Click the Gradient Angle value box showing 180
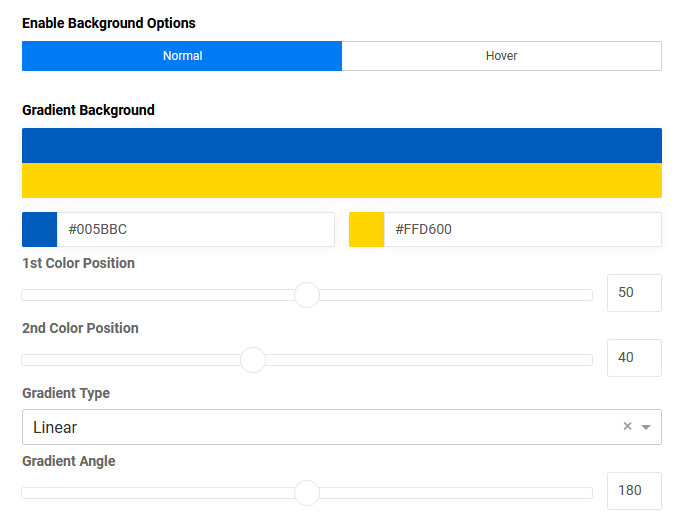The image size is (683, 524). pyautogui.click(x=634, y=491)
